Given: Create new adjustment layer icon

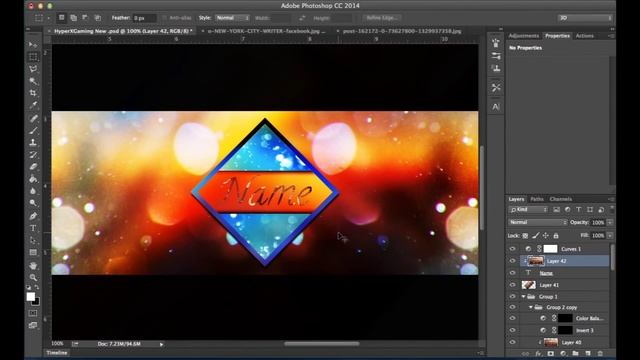Looking at the screenshot, I should point(563,353).
